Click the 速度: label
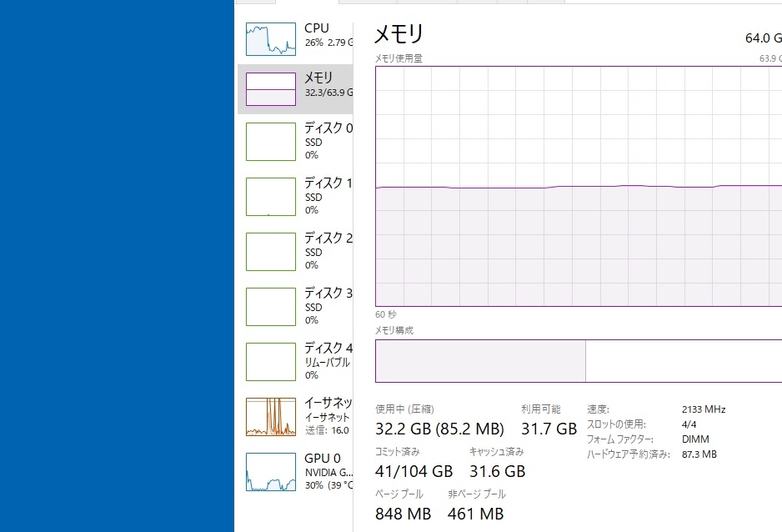 coord(598,409)
